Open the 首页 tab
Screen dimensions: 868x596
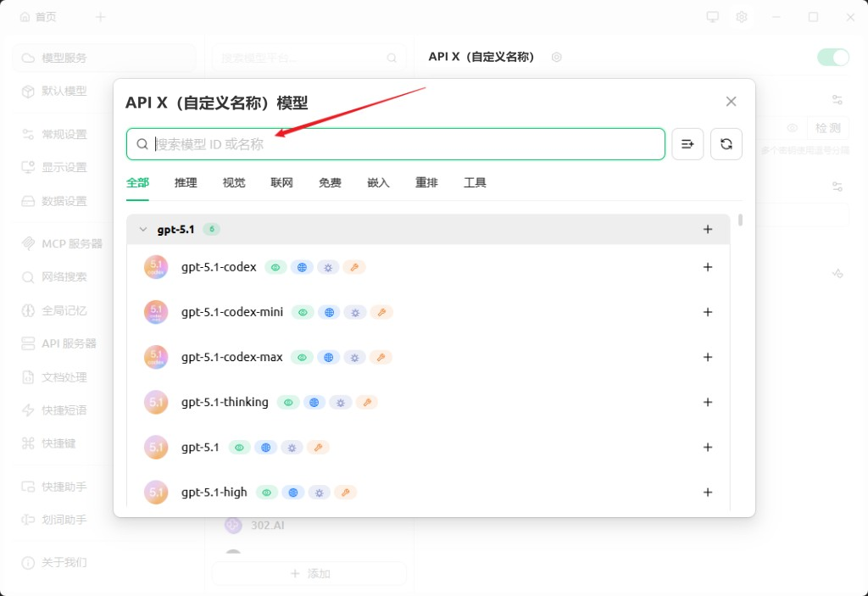38,17
